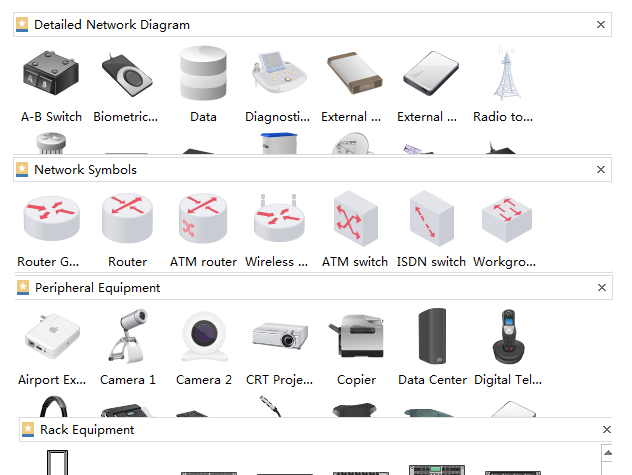Viewport: 632px width, 475px height.
Task: Pick the Camera 1 webcam shape
Action: 128,336
